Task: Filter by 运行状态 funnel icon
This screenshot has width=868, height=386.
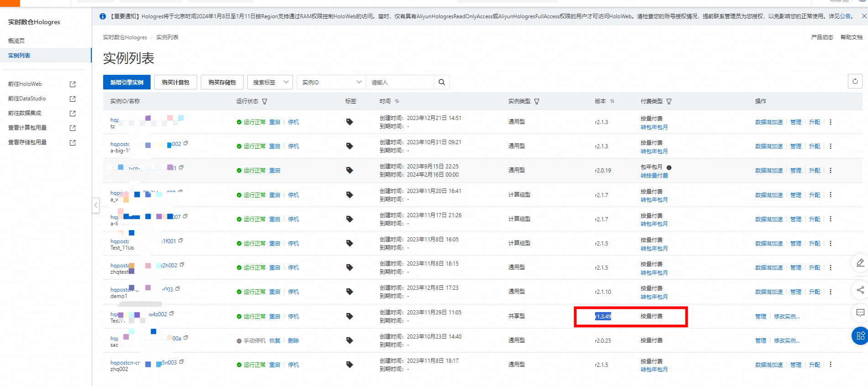Action: [265, 101]
